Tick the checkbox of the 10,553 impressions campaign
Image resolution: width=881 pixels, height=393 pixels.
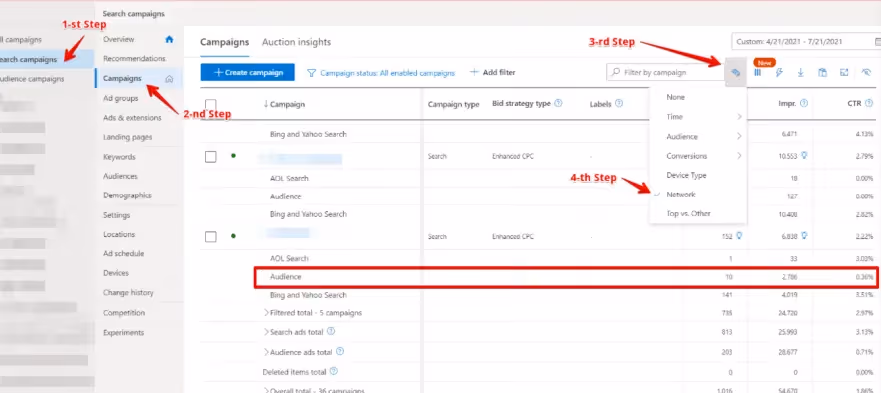point(211,157)
